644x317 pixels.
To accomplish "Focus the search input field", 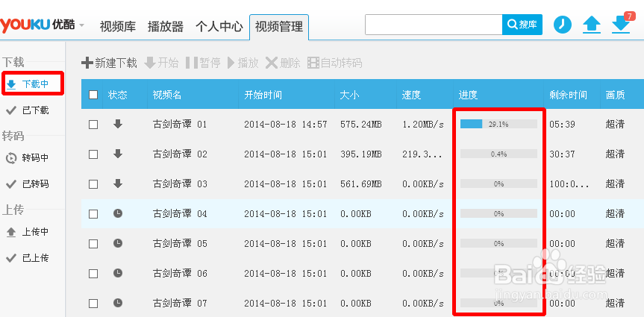I will 434,25.
